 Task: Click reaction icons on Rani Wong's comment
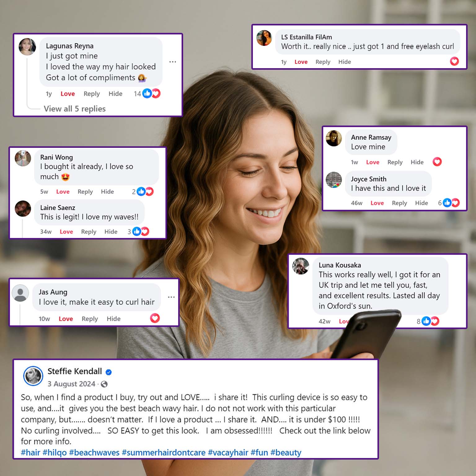[x=145, y=192]
